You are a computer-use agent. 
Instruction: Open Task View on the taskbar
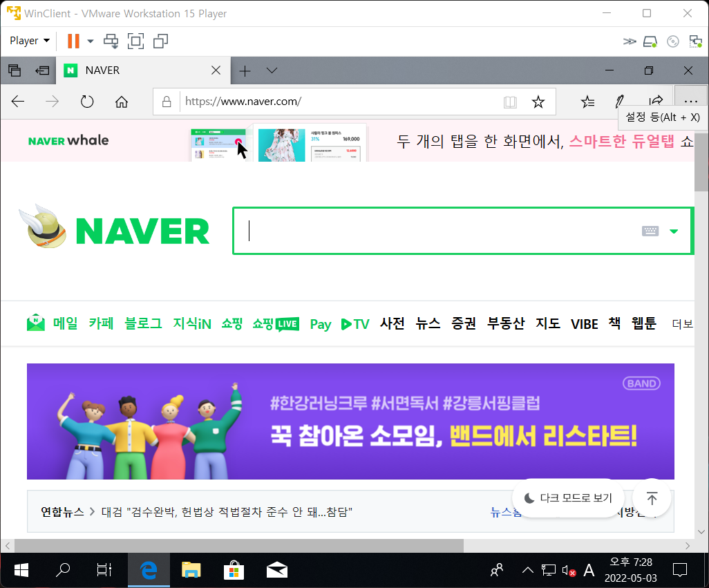pyautogui.click(x=104, y=570)
